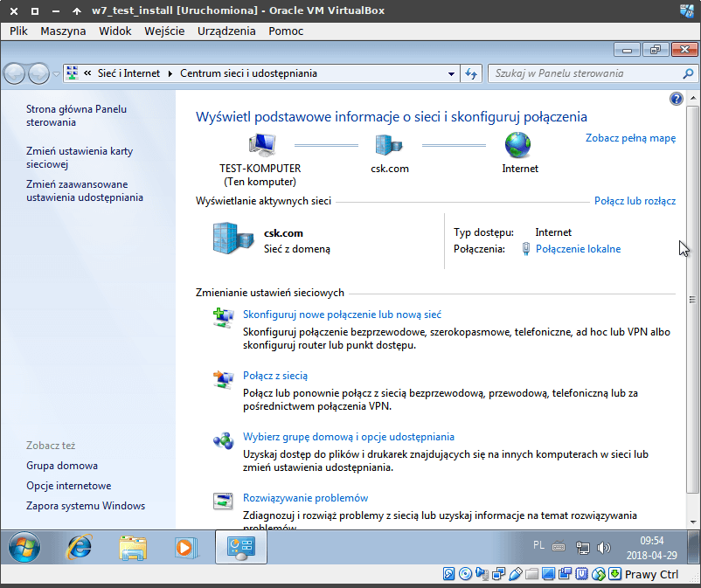The height and width of the screenshot is (588, 701).
Task: Click the Sieć i Internet breadcrumb
Action: 128,73
